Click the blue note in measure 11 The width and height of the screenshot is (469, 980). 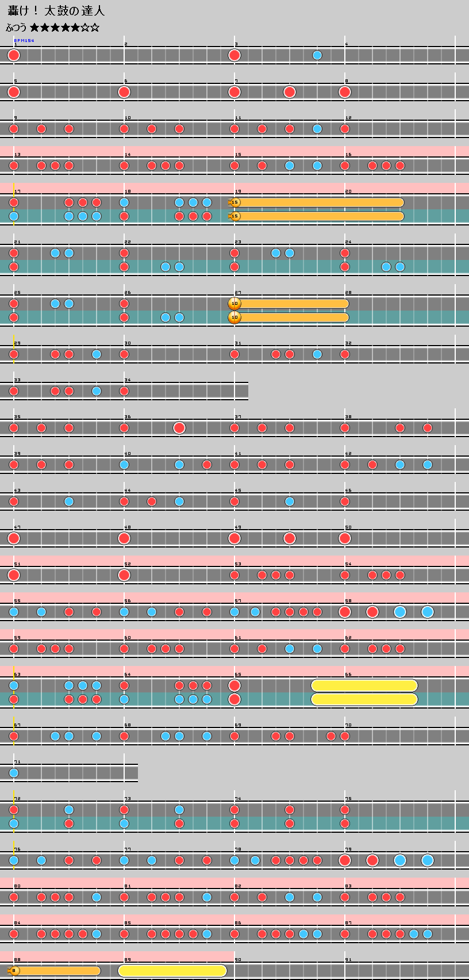click(x=317, y=129)
